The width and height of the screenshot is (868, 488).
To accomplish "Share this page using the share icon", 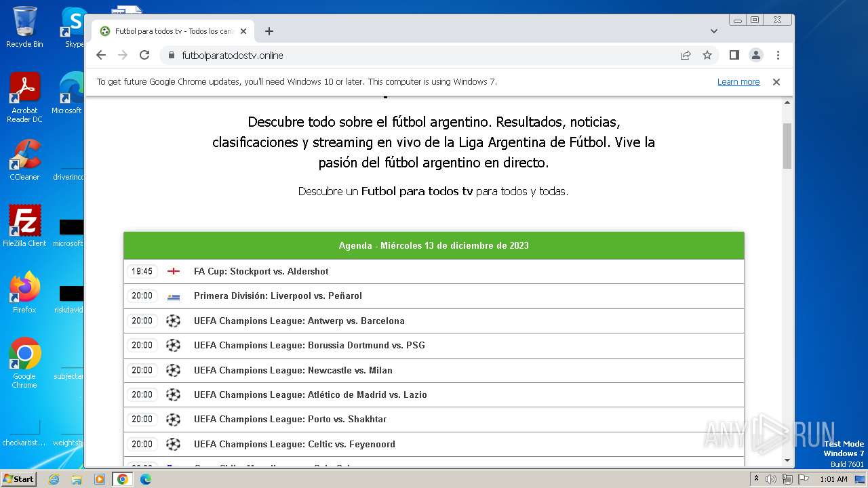I will [686, 56].
